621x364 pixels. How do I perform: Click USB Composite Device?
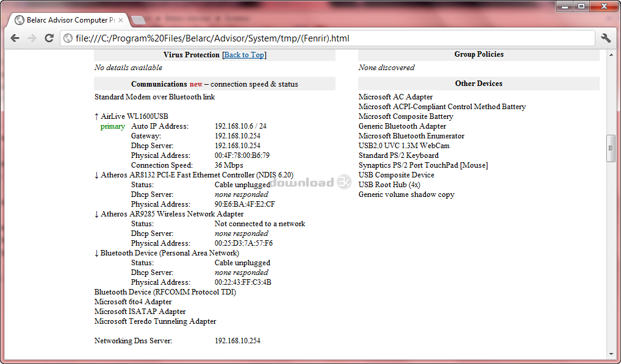[x=396, y=175]
